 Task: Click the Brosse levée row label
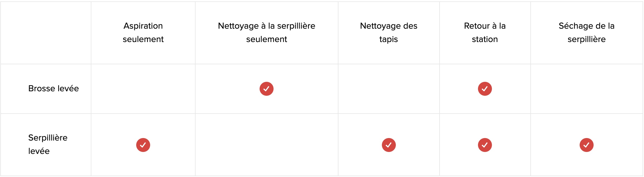point(53,88)
